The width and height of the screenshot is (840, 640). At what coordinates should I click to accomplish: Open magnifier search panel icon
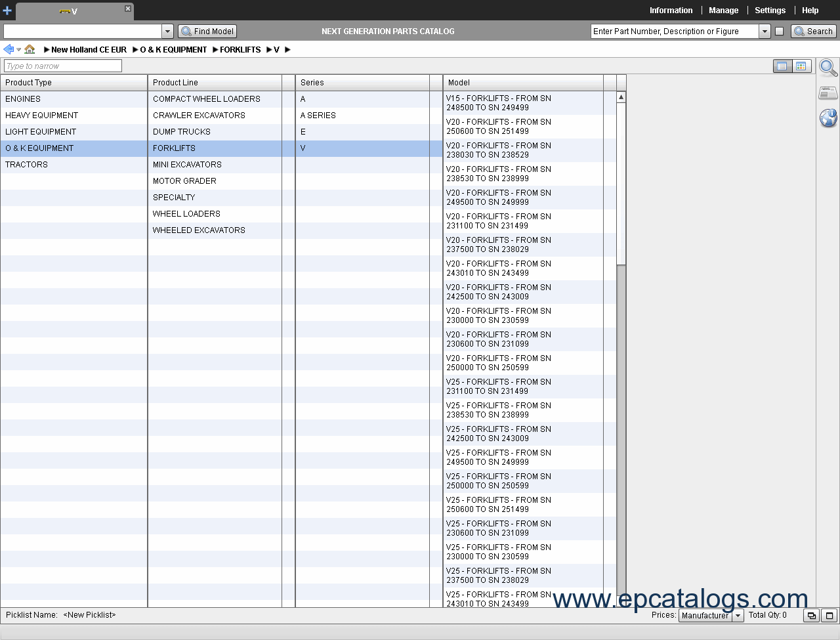[x=828, y=67]
